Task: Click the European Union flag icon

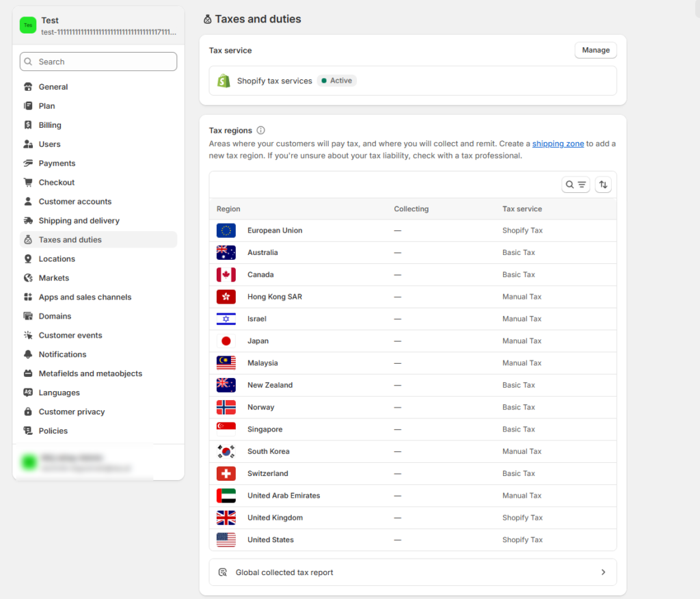Action: pos(226,230)
